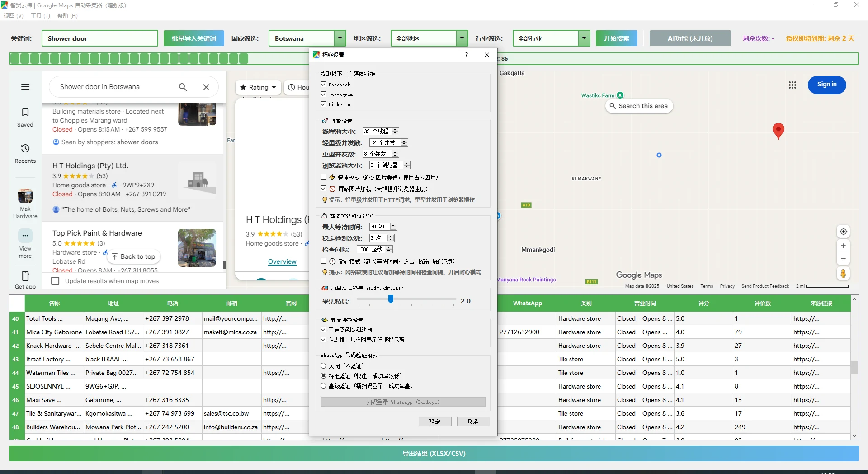This screenshot has width=868, height=474.
Task: Check Update results when map moves
Action: pos(55,281)
